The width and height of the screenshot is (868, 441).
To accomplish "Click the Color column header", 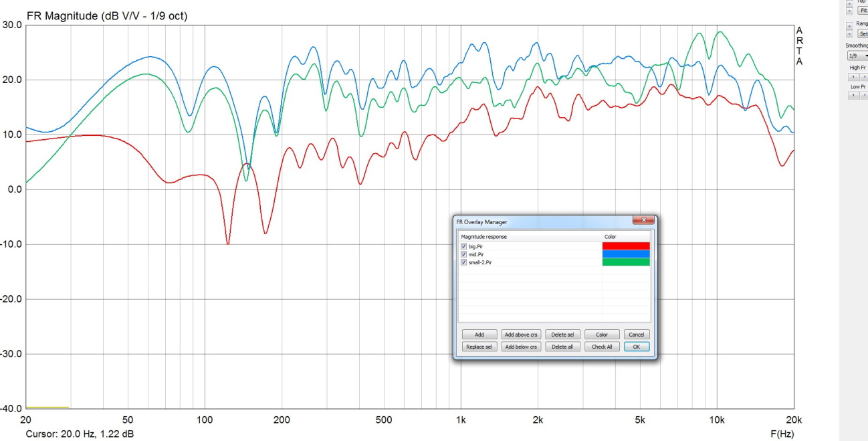I will pos(626,237).
